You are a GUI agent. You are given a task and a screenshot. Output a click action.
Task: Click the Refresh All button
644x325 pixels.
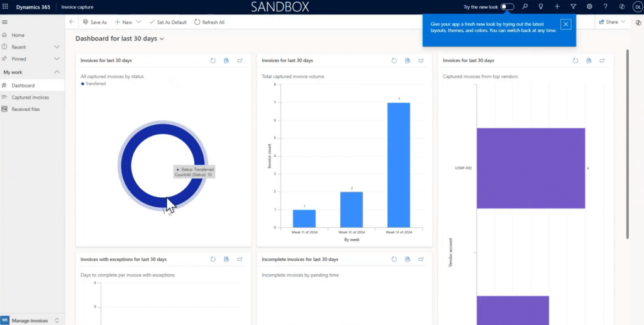point(209,22)
